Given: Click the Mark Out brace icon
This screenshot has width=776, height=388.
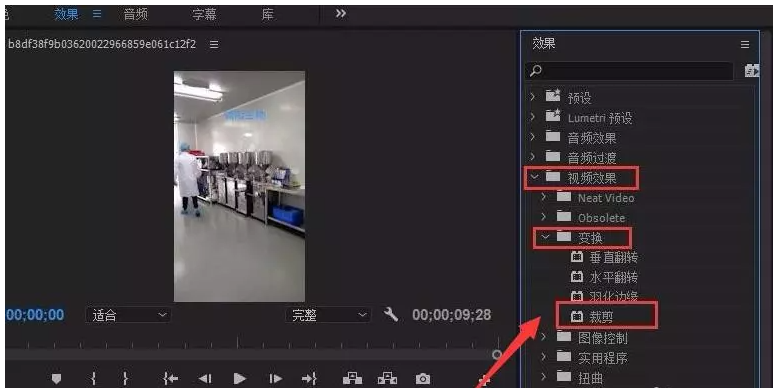Looking at the screenshot, I should pyautogui.click(x=125, y=379).
